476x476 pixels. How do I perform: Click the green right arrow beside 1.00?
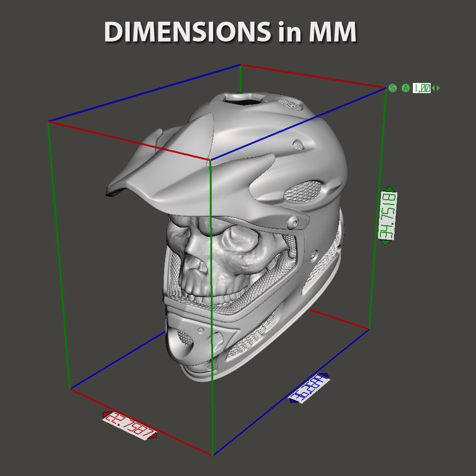pos(438,88)
